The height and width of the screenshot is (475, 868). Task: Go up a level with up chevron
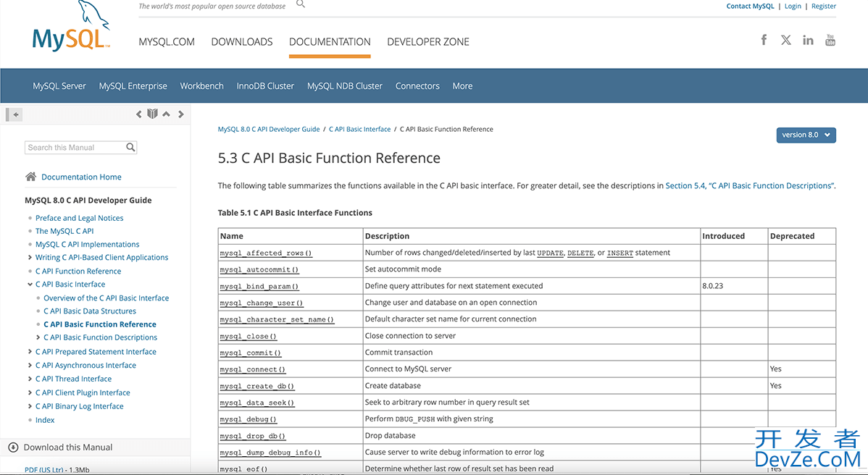pyautogui.click(x=167, y=114)
